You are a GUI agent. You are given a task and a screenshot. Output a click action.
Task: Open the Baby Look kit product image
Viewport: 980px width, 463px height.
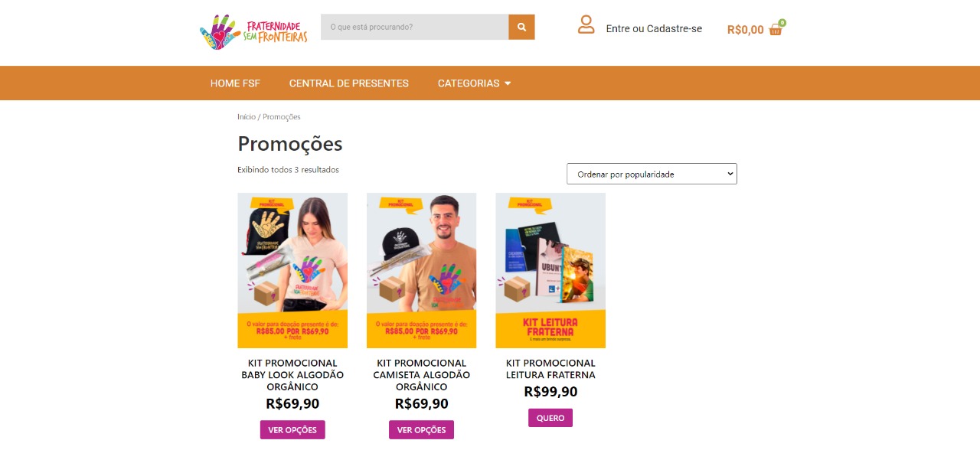point(292,271)
